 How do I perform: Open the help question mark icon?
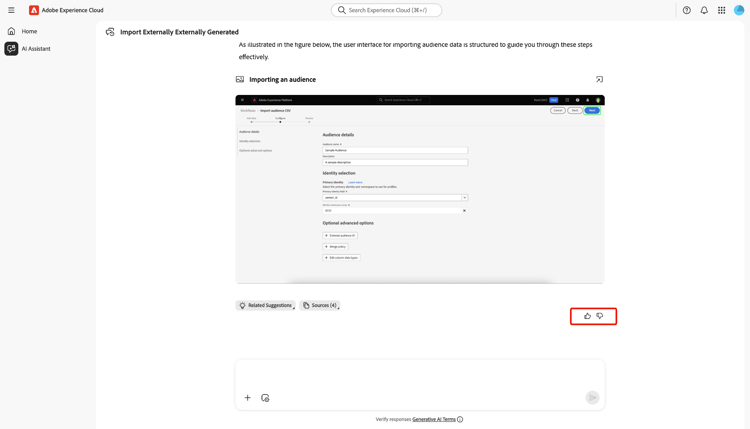(x=686, y=10)
